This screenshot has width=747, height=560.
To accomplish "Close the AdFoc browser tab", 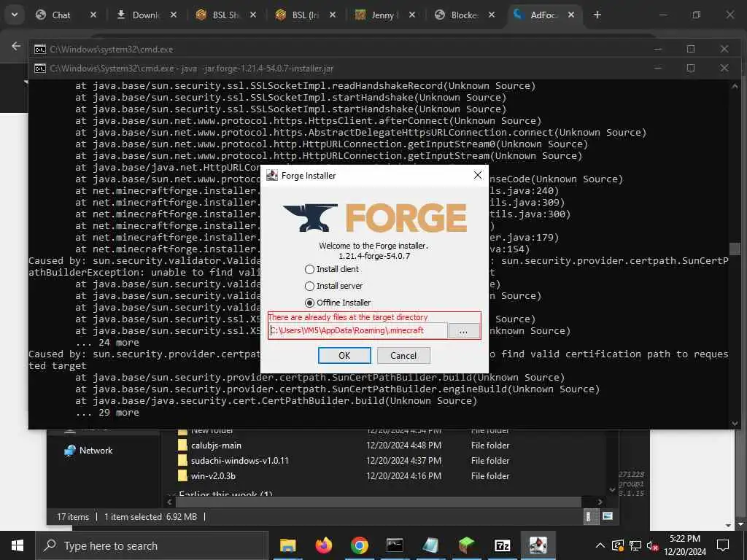I will pyautogui.click(x=570, y=15).
